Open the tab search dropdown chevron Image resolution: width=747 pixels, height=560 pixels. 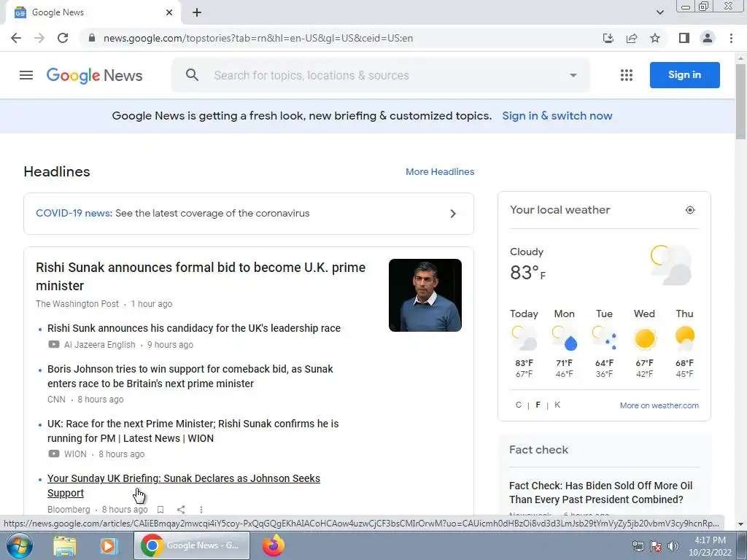(659, 12)
